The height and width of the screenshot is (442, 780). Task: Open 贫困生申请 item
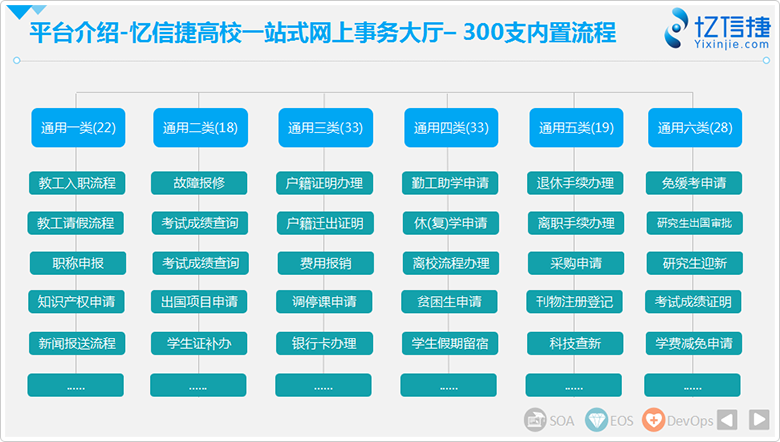[x=449, y=302]
